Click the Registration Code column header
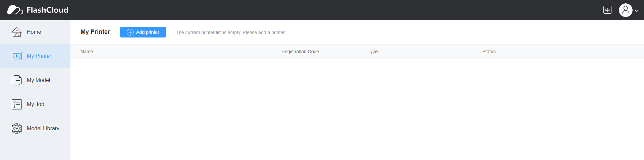Screen dimensions: 644x160 pyautogui.click(x=300, y=52)
